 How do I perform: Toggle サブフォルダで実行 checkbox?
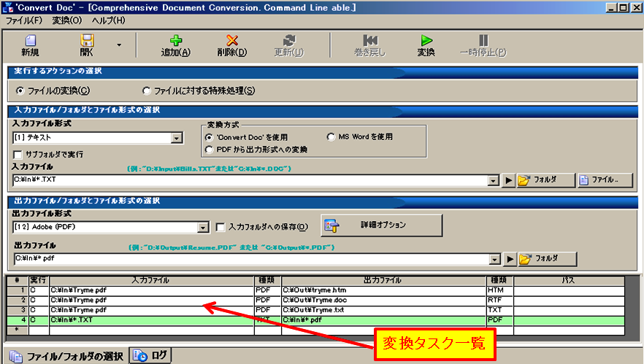[18, 155]
